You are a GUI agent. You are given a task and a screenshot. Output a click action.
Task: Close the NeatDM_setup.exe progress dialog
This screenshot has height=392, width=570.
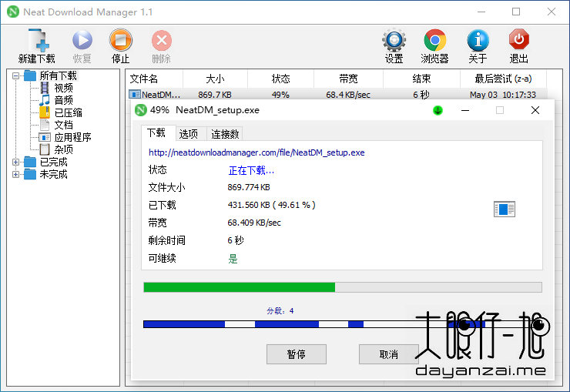[535, 110]
